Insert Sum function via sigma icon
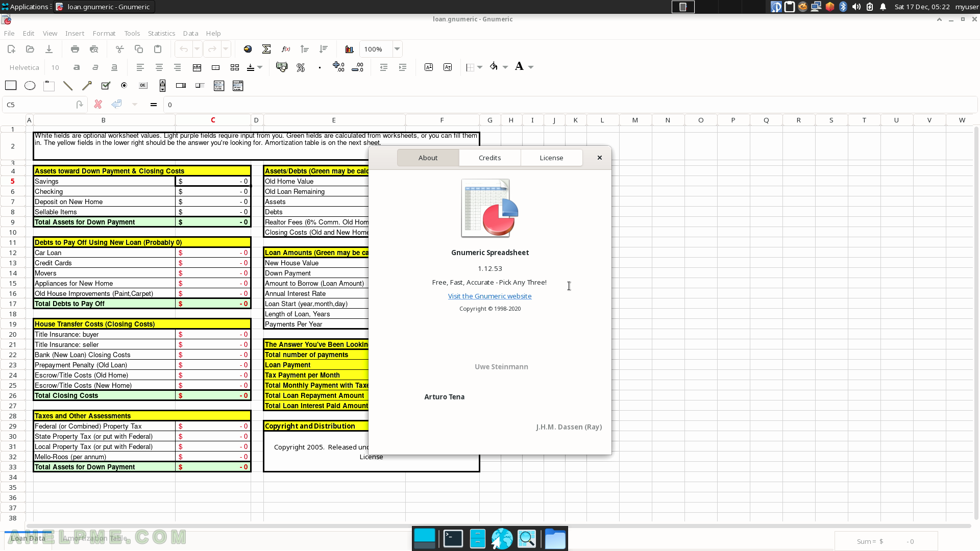 (x=266, y=49)
